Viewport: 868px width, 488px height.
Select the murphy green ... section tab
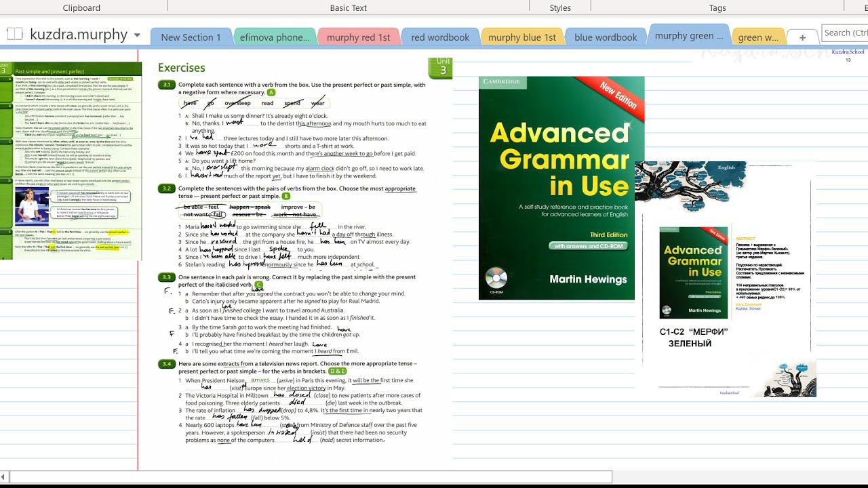tap(688, 36)
